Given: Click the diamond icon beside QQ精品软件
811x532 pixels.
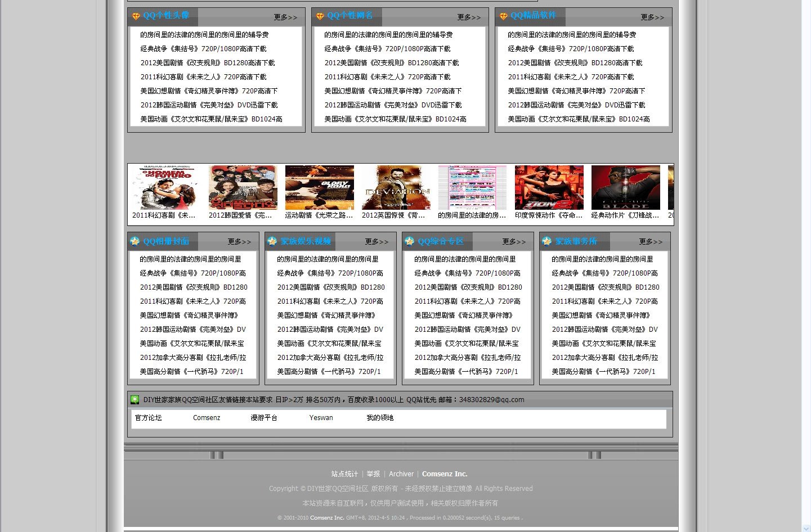Looking at the screenshot, I should point(503,16).
